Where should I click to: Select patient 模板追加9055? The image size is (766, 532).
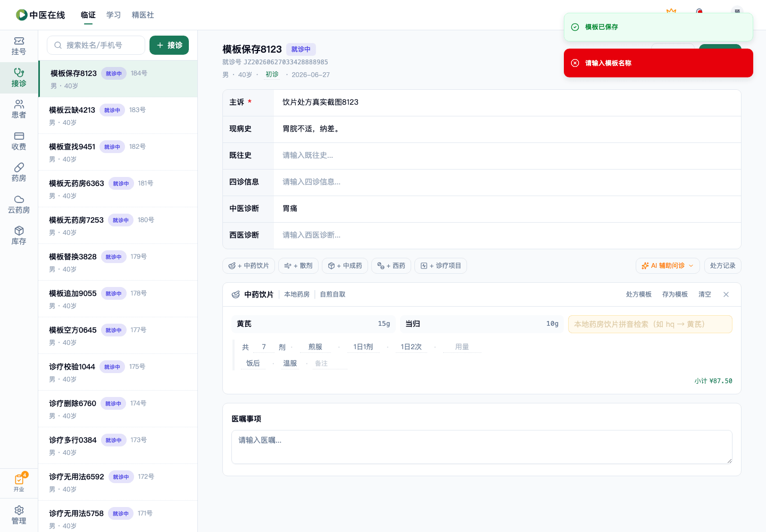pyautogui.click(x=118, y=299)
